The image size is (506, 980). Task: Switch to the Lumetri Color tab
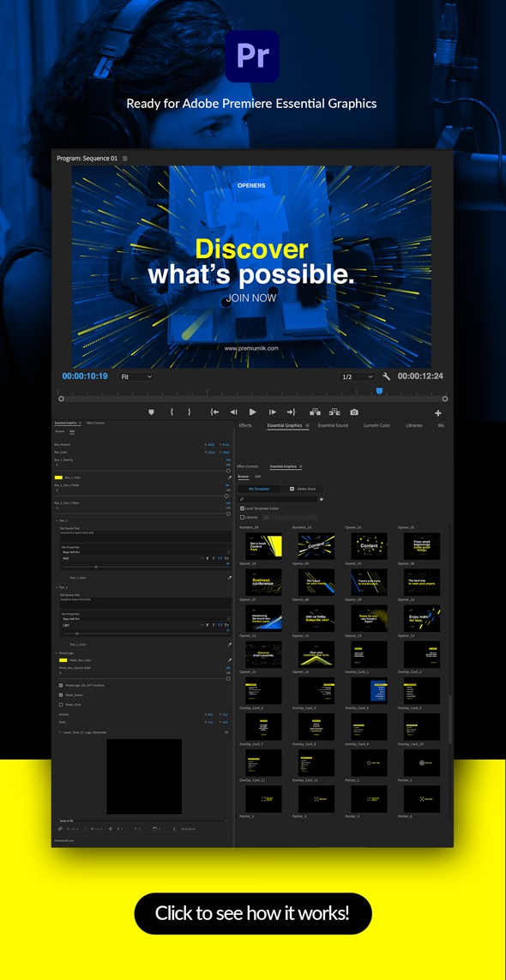point(376,425)
